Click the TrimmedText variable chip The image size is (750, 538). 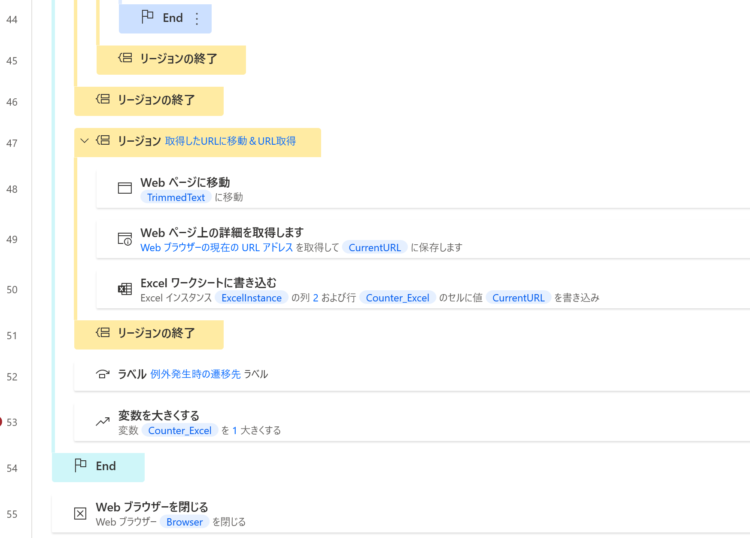tap(176, 198)
